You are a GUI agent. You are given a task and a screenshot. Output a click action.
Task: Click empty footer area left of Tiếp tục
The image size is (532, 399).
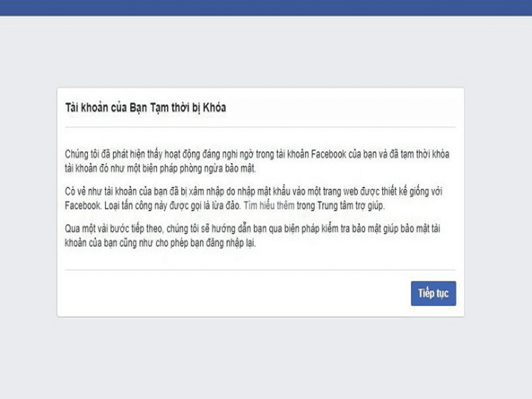coord(234,294)
